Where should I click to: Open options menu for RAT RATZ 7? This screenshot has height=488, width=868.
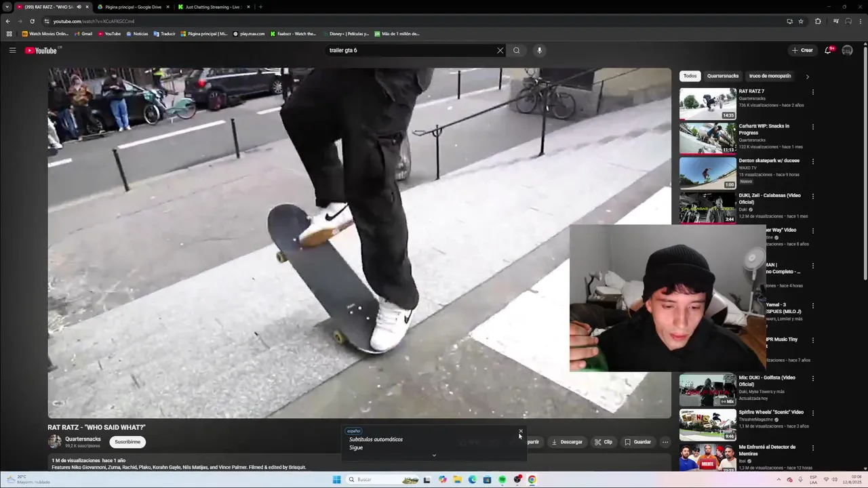pos(813,92)
